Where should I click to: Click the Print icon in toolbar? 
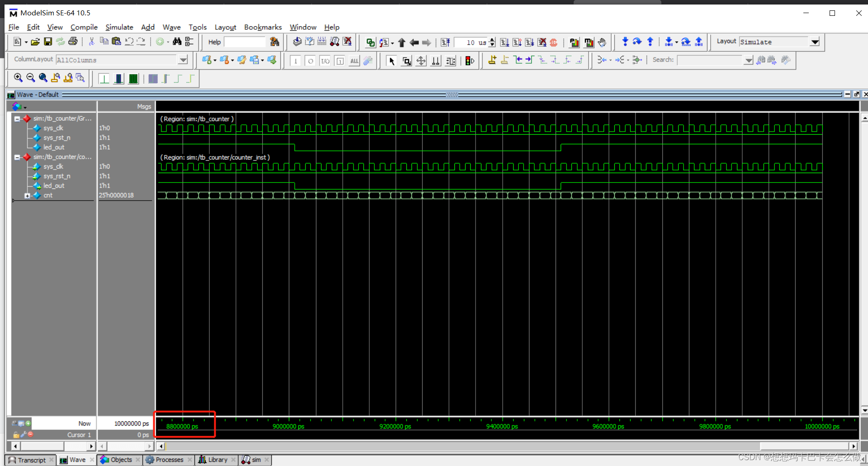pyautogui.click(x=73, y=42)
